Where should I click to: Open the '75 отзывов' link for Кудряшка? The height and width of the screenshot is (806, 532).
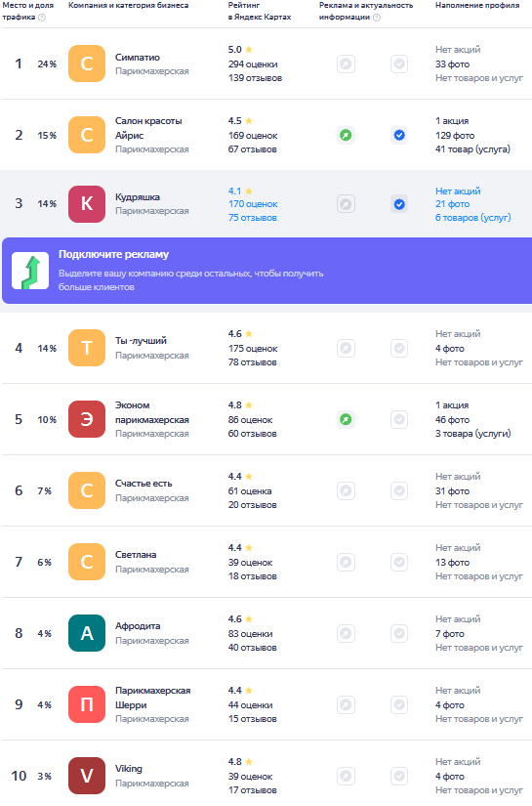(252, 218)
